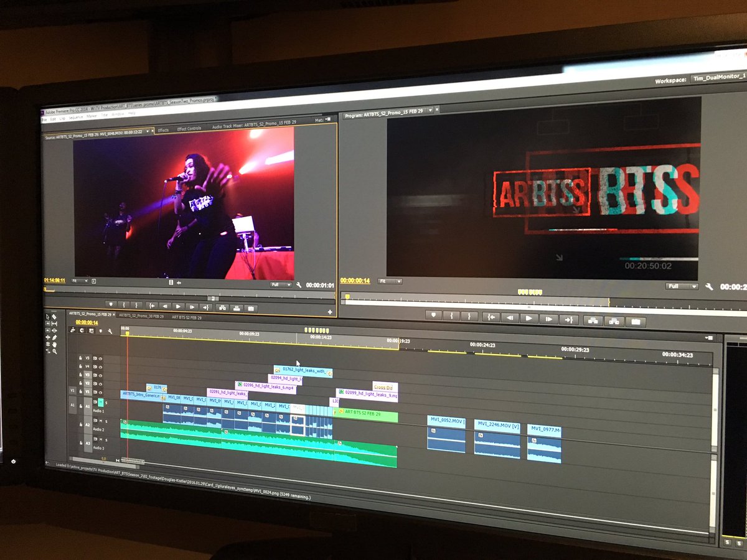Select clip 01762_light_leaks_with

pyautogui.click(x=303, y=371)
